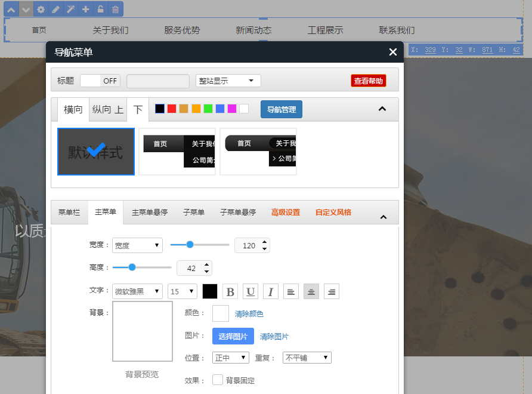Screen dimensions: 532x394
Task: Click the 导航管理 button
Action: pos(282,109)
